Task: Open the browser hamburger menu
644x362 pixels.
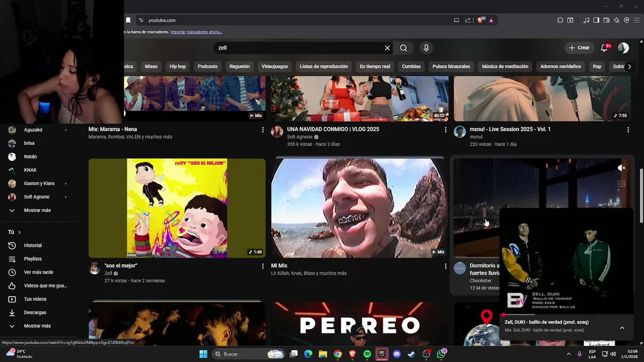Action: tap(636, 20)
